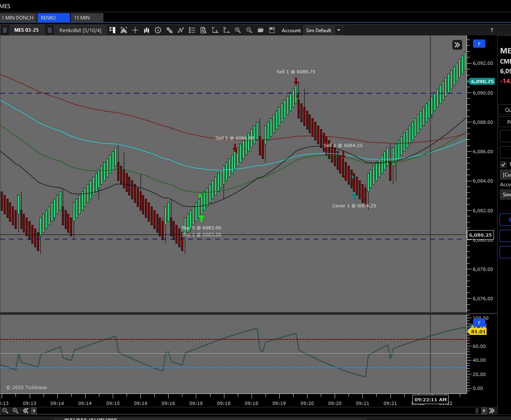Zoom out with bottom-left magnifier minus icon
511x420 pixels.
point(5,411)
